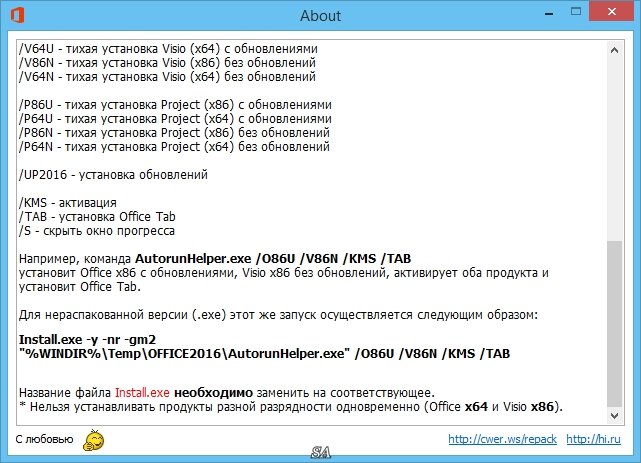Click the winking smiley emoji icon
The image size is (641, 463).
point(94,440)
